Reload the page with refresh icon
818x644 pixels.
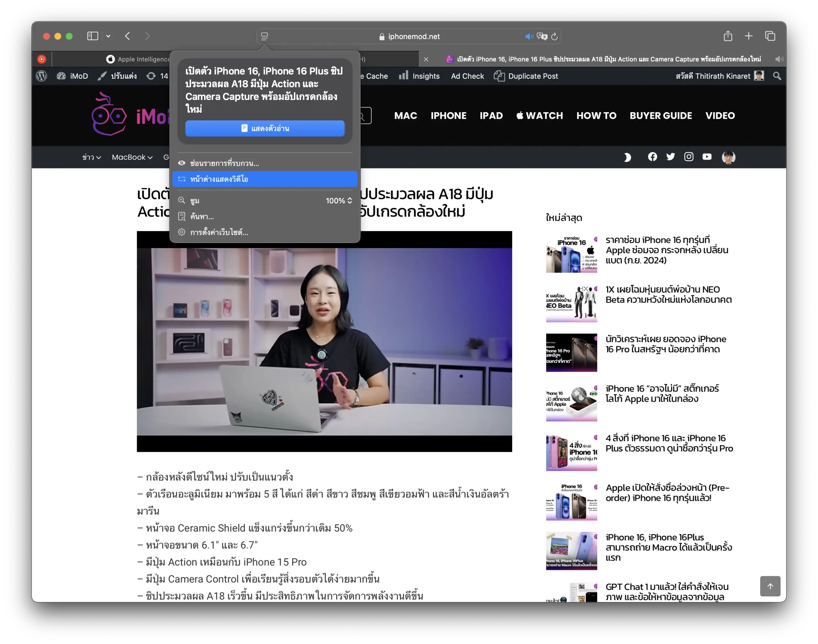coord(554,37)
